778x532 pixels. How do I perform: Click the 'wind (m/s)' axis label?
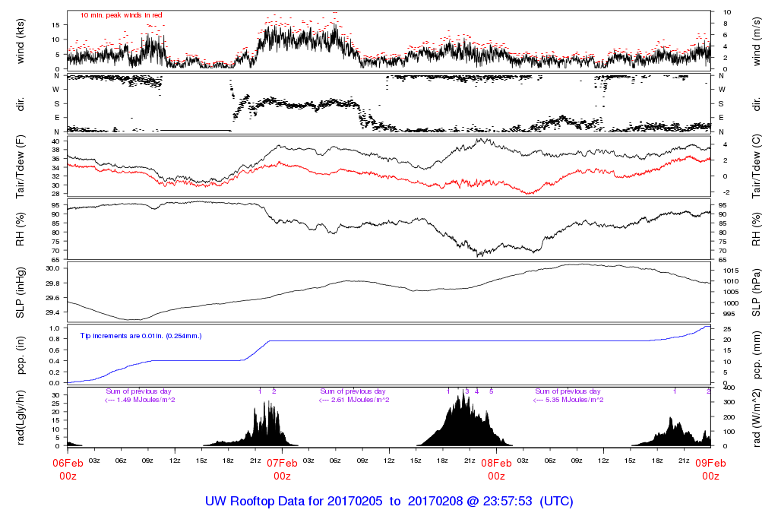point(756,41)
